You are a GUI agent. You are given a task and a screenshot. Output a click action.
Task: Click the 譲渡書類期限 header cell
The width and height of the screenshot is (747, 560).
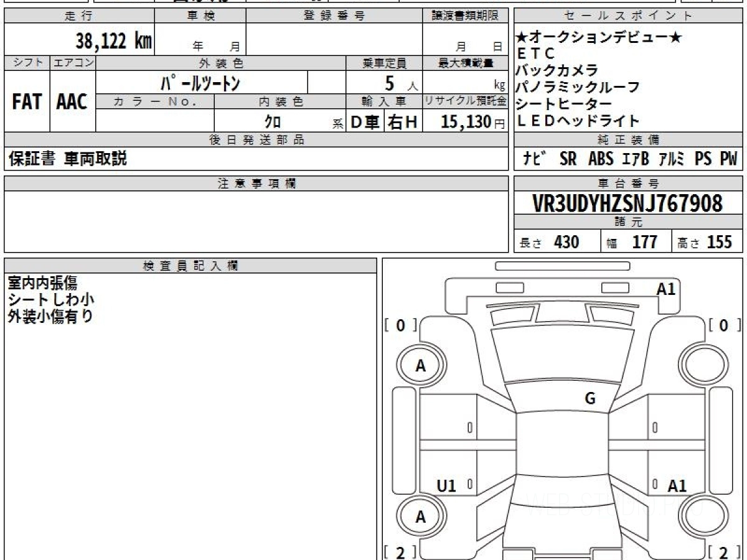(465, 16)
